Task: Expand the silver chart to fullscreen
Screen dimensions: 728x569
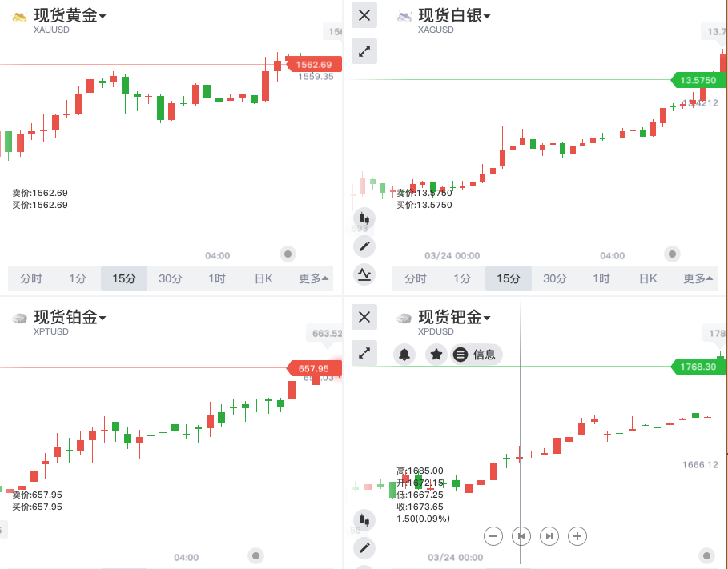Action: pyautogui.click(x=364, y=51)
